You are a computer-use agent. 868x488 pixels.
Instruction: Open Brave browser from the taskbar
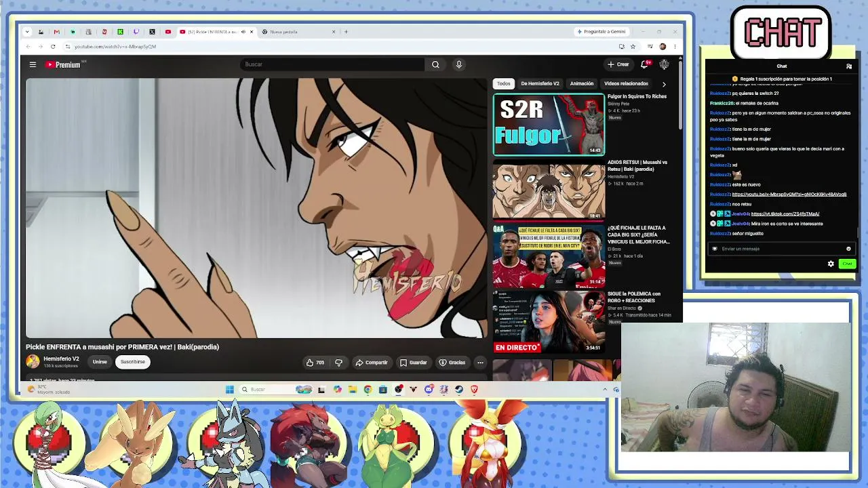tap(474, 389)
